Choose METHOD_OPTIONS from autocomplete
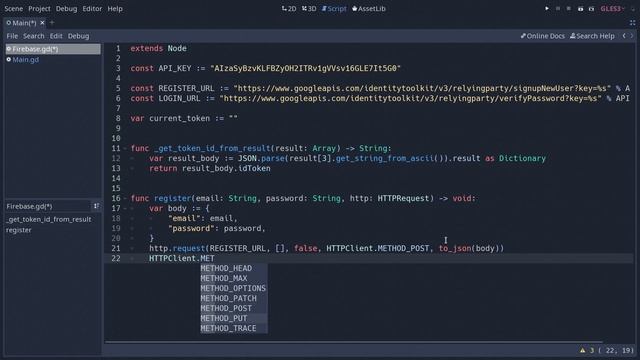The width and height of the screenshot is (640, 360). click(234, 288)
